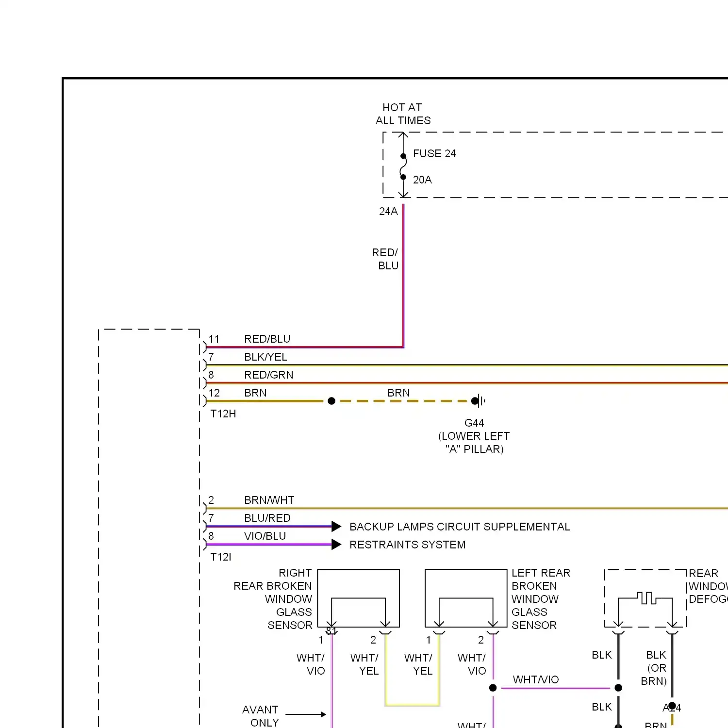Click the junction dot on the left sensor WHT/VIO wire

point(493,688)
